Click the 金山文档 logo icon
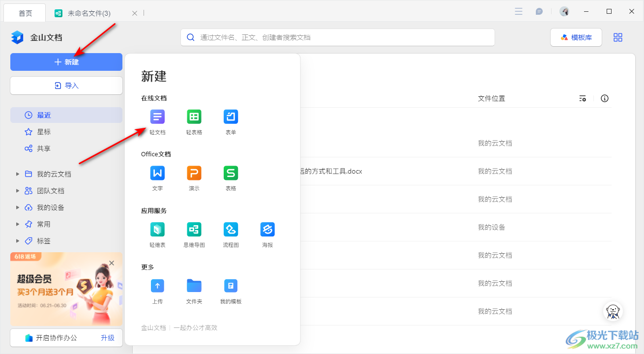This screenshot has width=644, height=354. click(17, 37)
